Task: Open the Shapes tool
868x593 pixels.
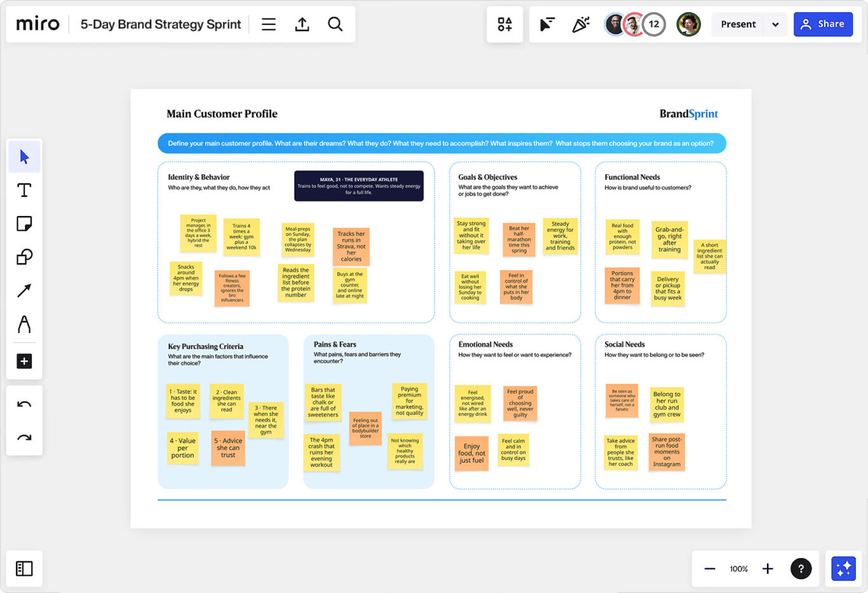Action: [x=24, y=257]
